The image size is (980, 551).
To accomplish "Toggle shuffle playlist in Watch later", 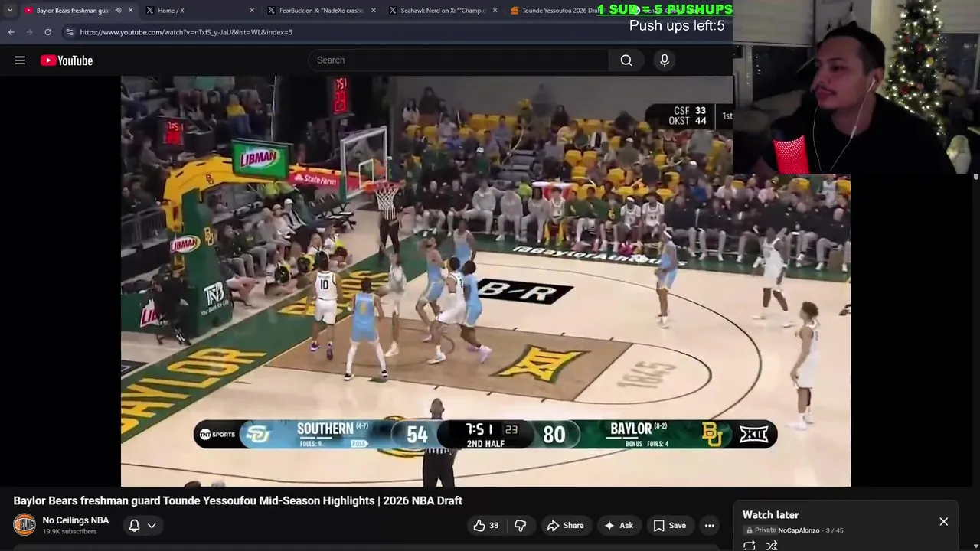I will pyautogui.click(x=772, y=545).
